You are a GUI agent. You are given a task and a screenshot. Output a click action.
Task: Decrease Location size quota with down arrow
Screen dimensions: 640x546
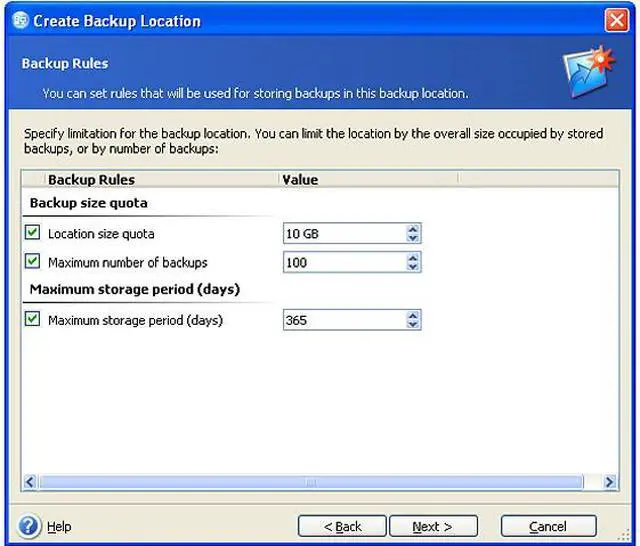[x=413, y=238]
